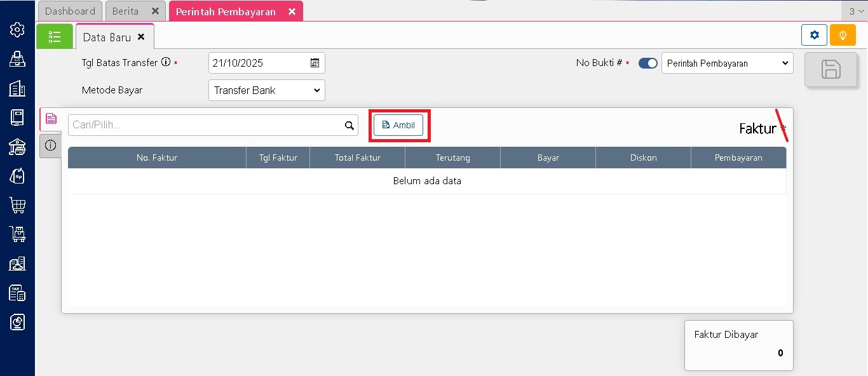
Task: Open the Metode Bayar dropdown
Action: tap(266, 90)
